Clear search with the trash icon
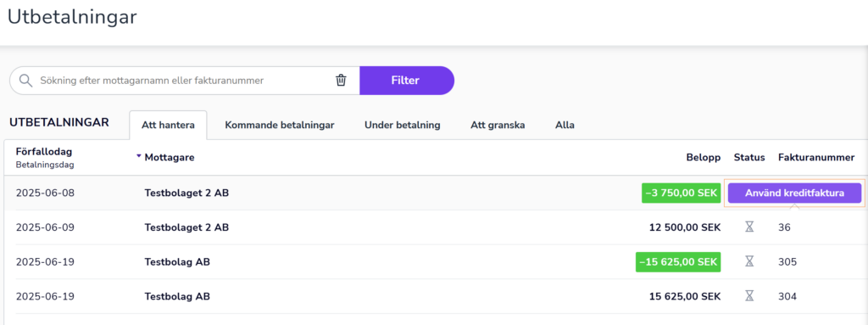 point(341,81)
